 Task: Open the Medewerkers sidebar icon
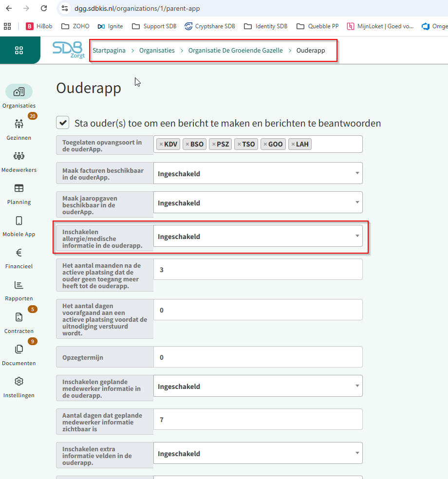pos(19,156)
